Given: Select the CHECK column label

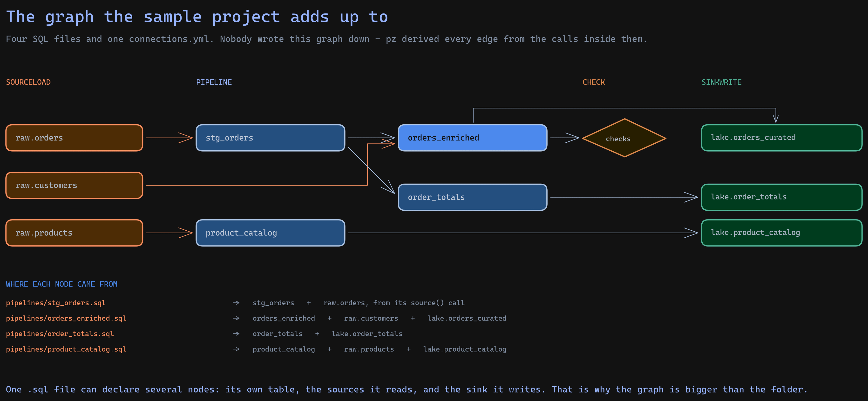Looking at the screenshot, I should [594, 82].
